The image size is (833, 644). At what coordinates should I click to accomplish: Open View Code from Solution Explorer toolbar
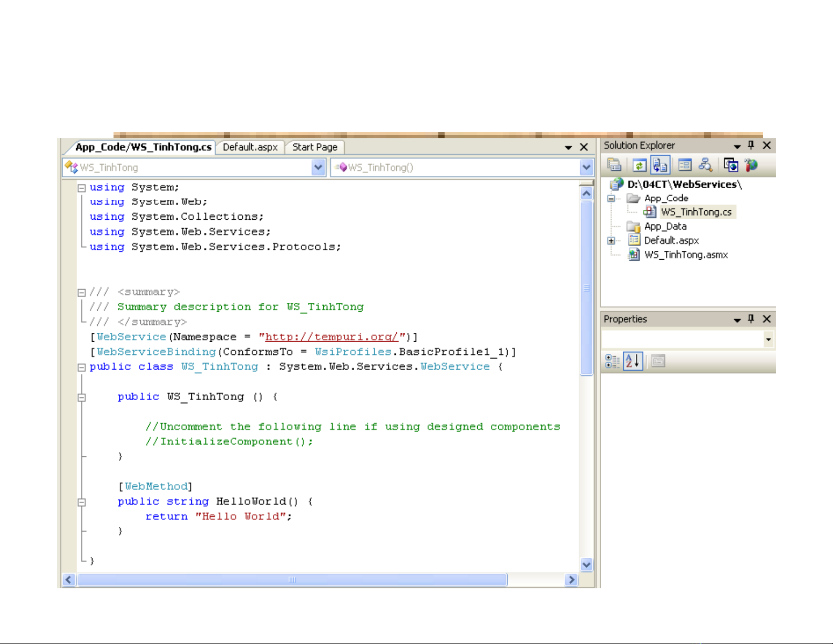684,165
